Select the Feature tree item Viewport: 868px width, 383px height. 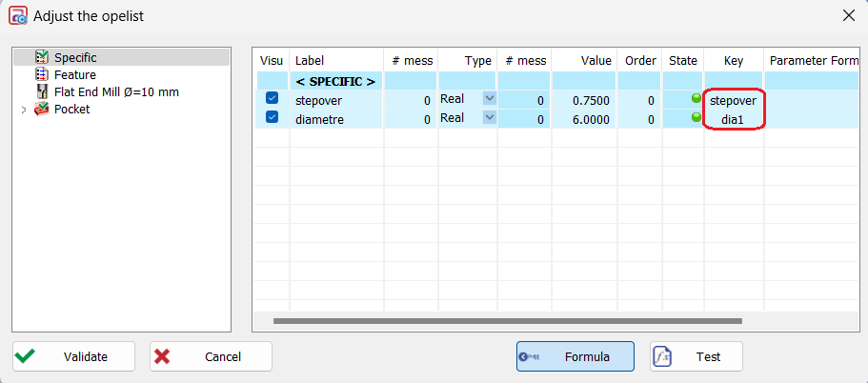[x=74, y=75]
